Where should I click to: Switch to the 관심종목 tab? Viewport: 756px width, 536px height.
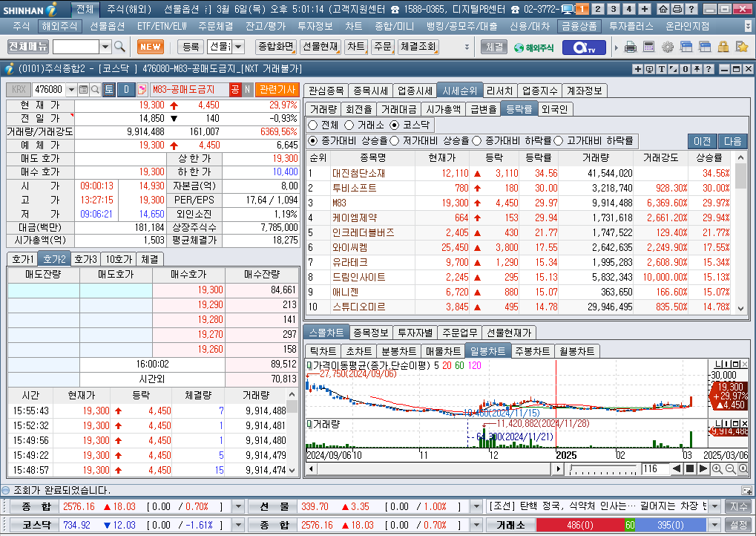point(326,91)
